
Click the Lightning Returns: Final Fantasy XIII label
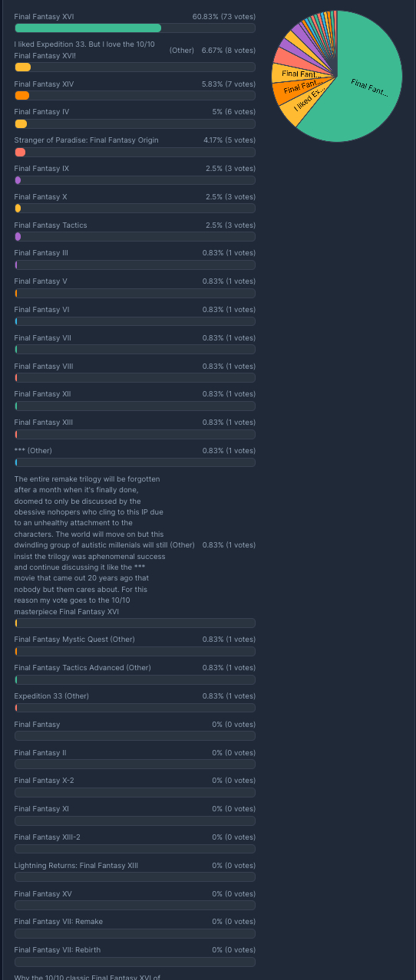click(x=76, y=866)
